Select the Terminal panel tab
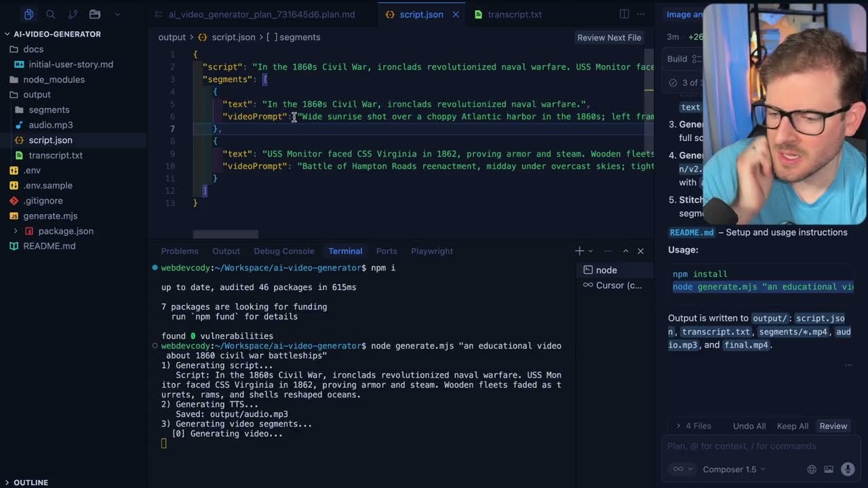The width and height of the screenshot is (868, 488). point(345,251)
